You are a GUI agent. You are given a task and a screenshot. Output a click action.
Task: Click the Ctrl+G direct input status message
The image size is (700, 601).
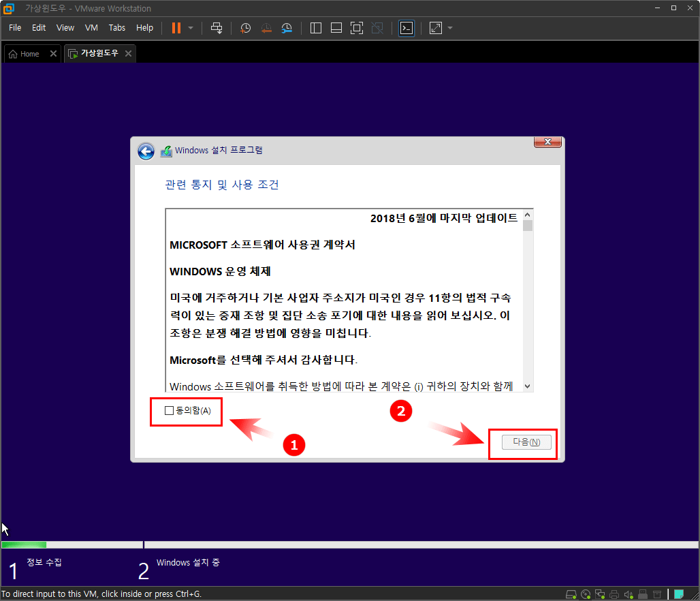pos(101,594)
